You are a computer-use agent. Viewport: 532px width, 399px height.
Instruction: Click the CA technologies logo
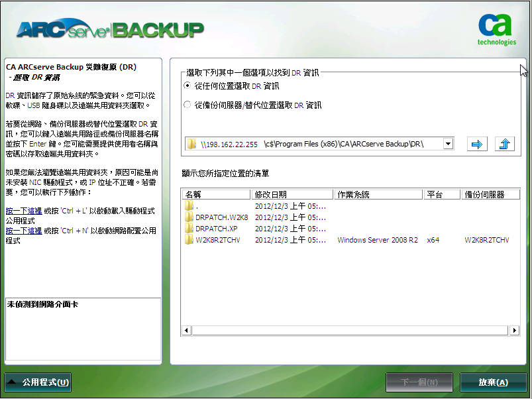496,30
